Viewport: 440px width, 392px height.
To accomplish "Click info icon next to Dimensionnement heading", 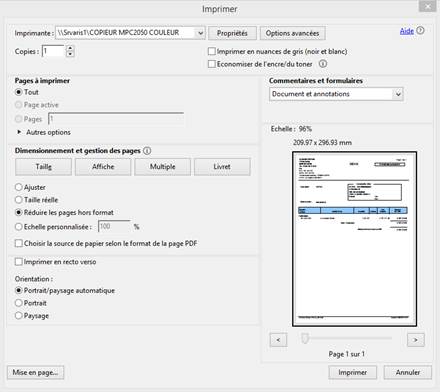I will point(147,151).
